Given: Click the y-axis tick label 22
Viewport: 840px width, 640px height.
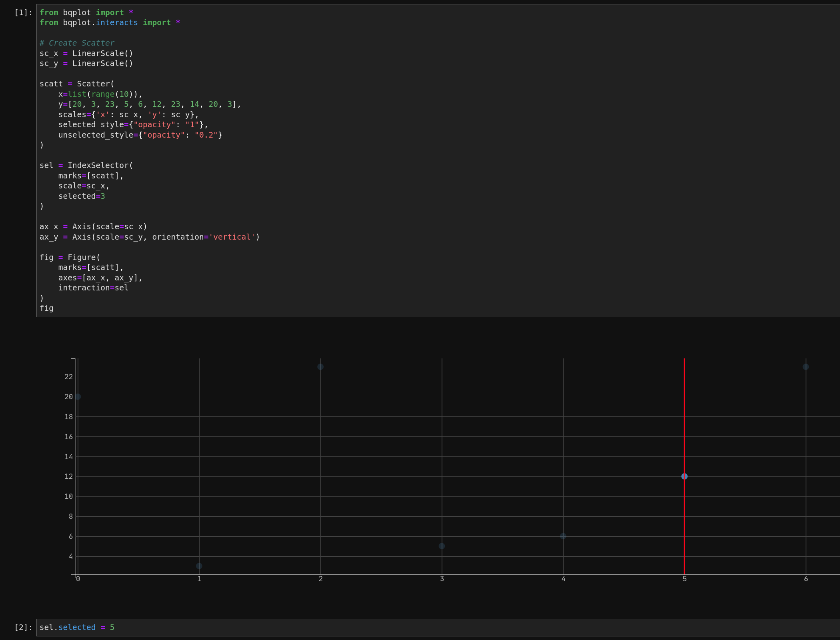Looking at the screenshot, I should [69, 377].
